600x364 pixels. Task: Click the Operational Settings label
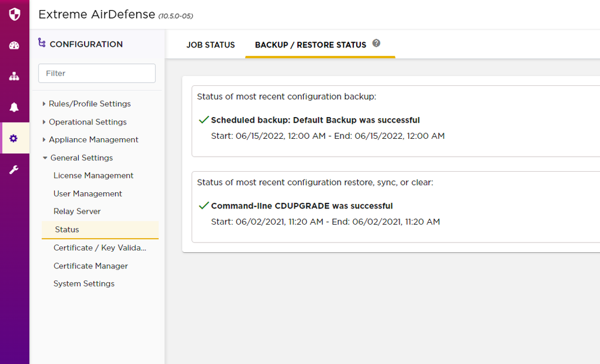point(88,122)
